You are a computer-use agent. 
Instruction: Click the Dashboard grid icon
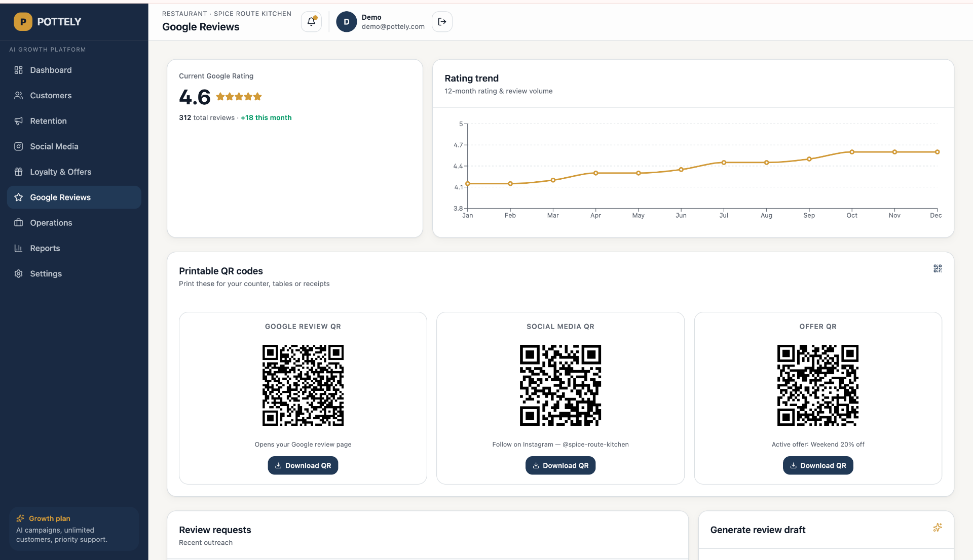pos(19,70)
